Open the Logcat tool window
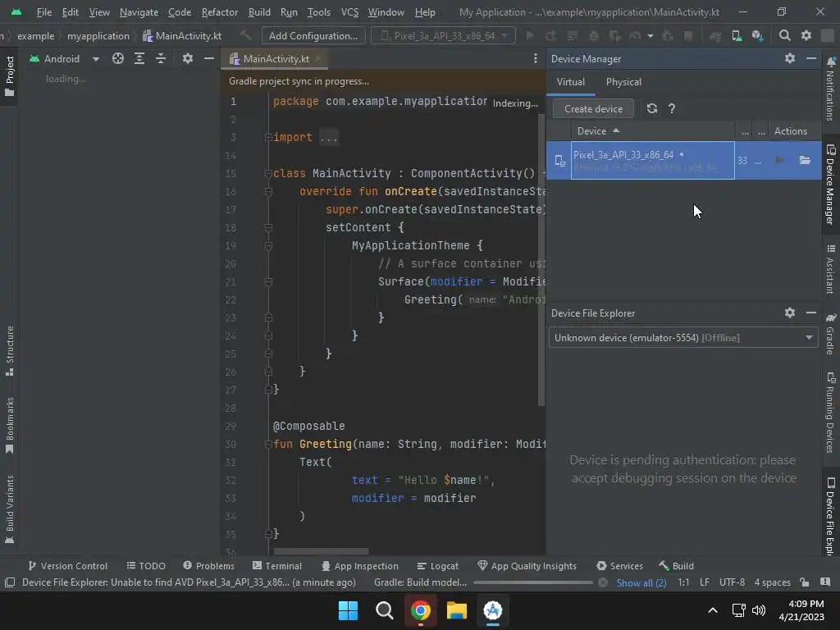Screen dimensions: 840x630 [438, 566]
